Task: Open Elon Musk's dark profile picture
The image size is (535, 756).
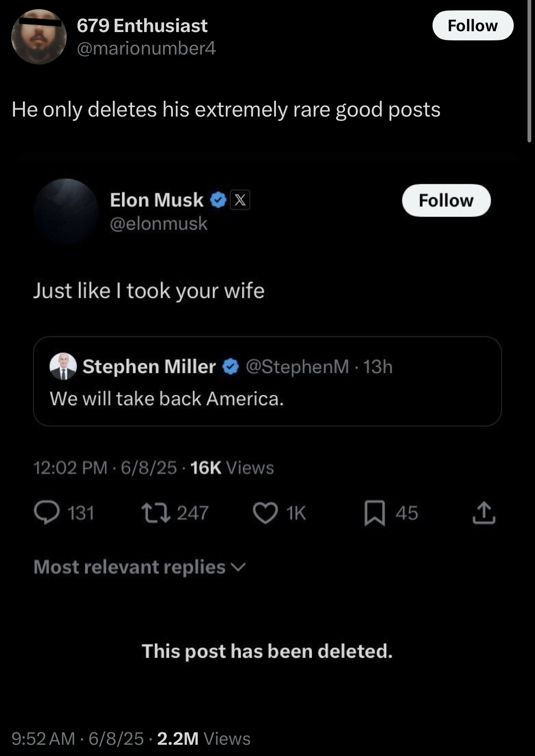Action: click(x=66, y=211)
